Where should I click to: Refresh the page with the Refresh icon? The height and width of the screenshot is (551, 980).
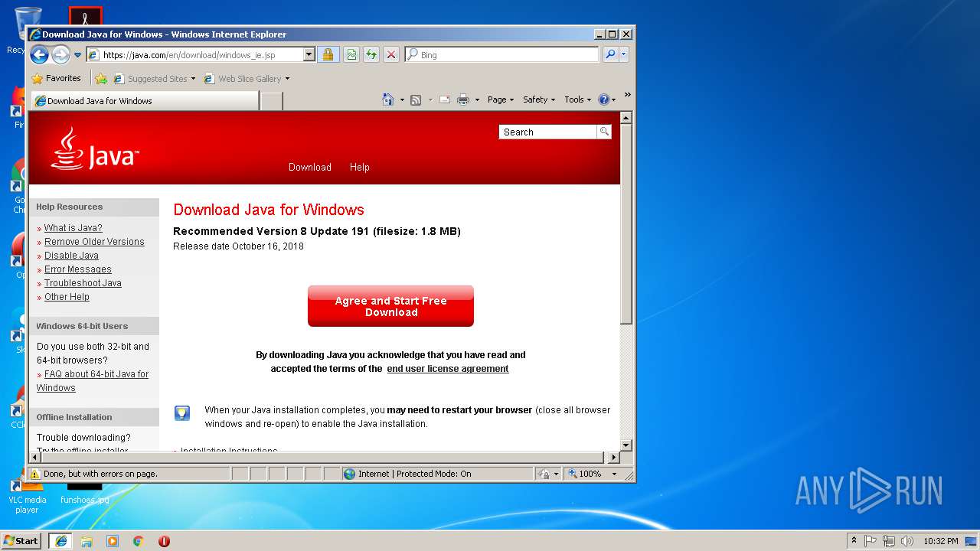371,55
